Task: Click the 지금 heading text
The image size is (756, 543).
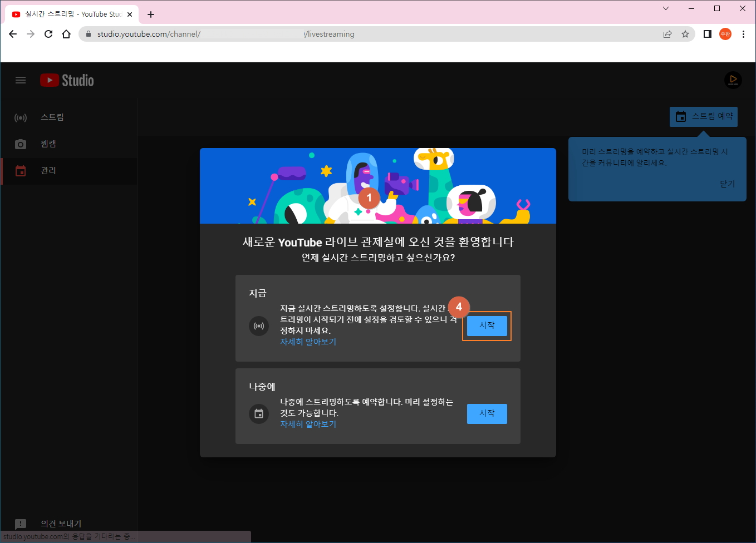Action: [258, 293]
